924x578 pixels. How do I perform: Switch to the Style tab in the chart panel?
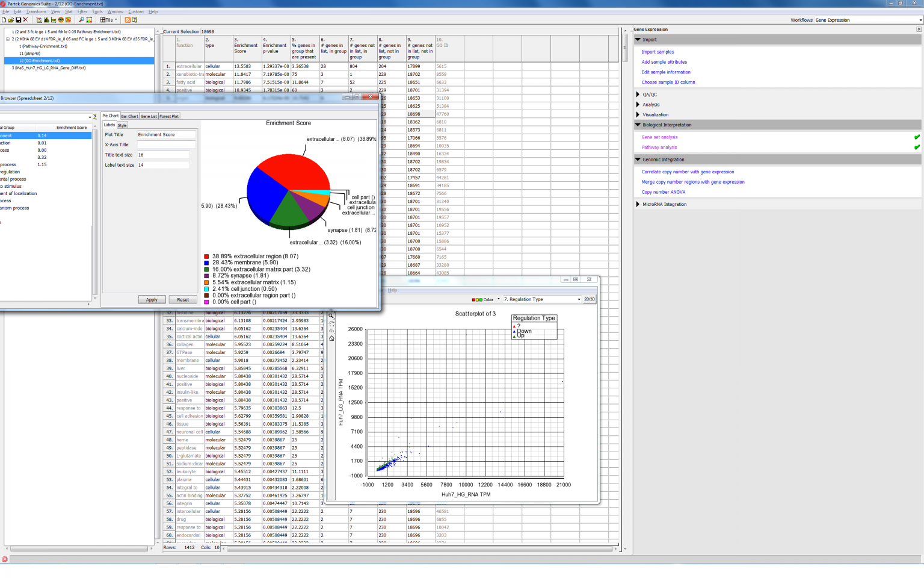pyautogui.click(x=122, y=125)
